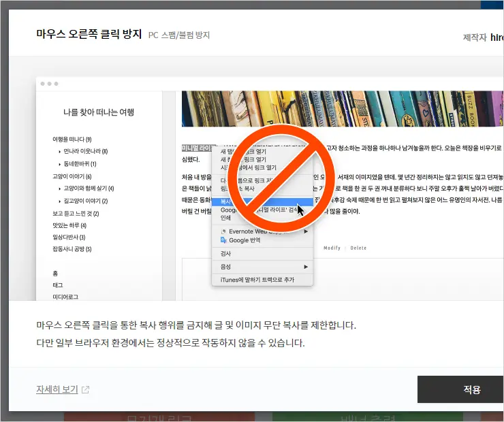Click the 나를 찾아 떠나는 여행 blog title
Screen dimensions: 504x422
tap(99, 112)
